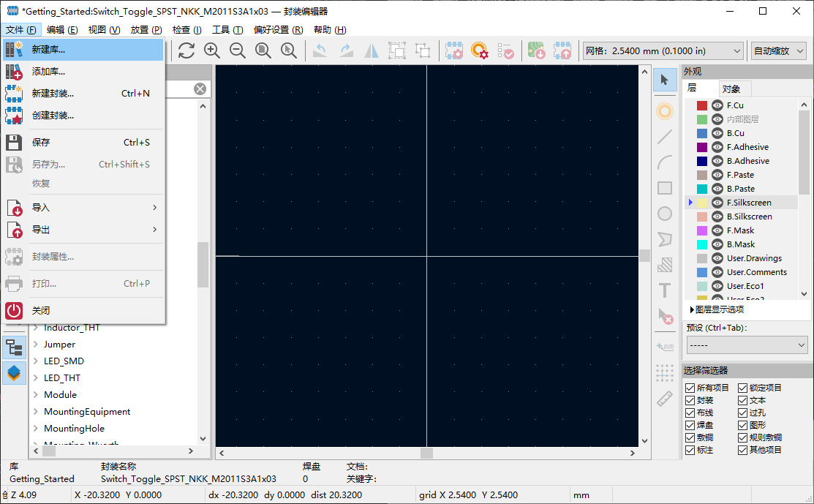Click the canvas vertical scrollbar thumb
The image size is (814, 504).
point(645,255)
